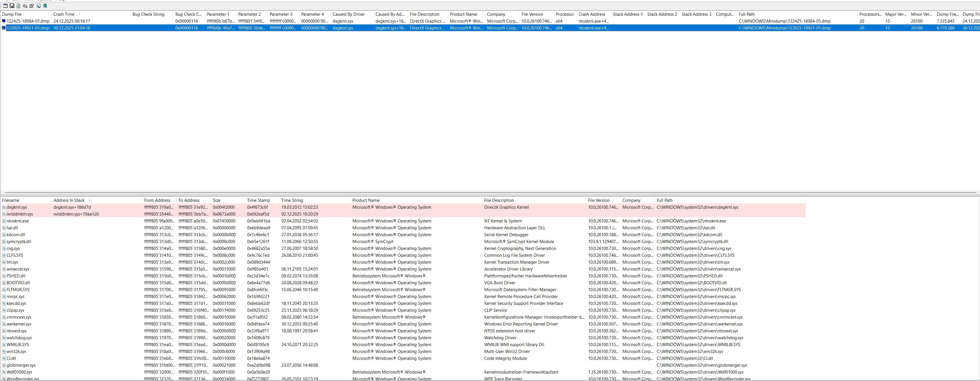Viewport: 980px width, 381px height.
Task: Click the Bug Check String column header
Action: pyautogui.click(x=148, y=15)
